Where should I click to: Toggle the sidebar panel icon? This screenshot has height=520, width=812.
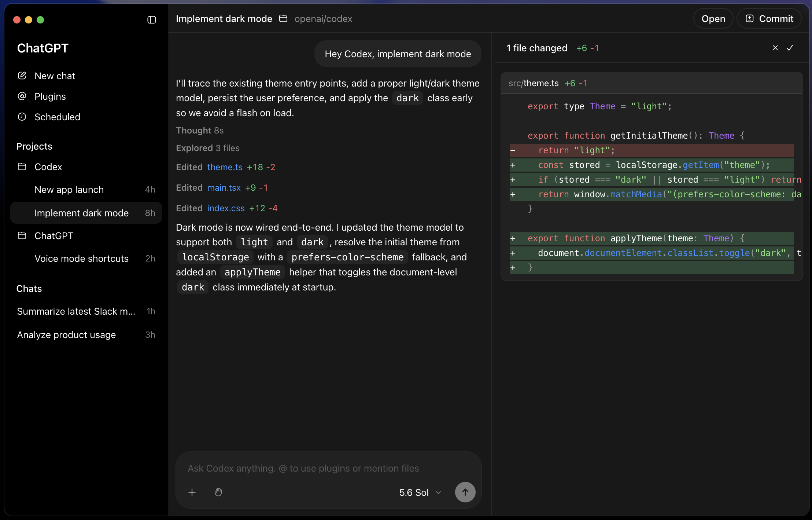151,20
